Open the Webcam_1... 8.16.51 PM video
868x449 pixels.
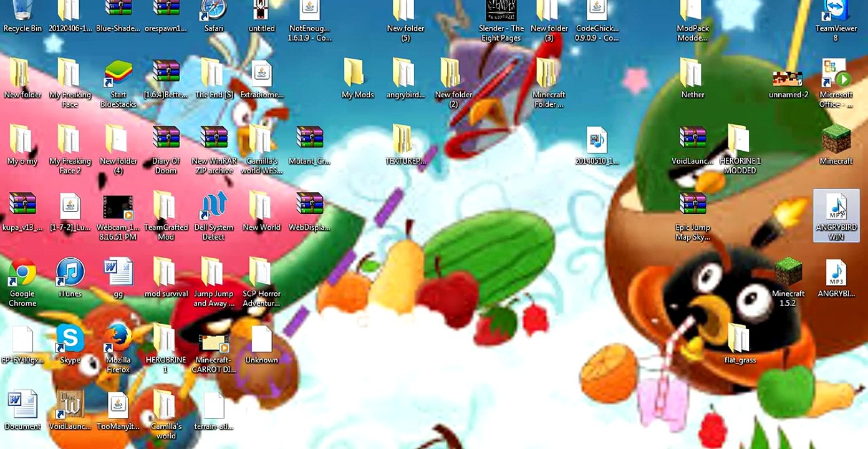pyautogui.click(x=118, y=217)
